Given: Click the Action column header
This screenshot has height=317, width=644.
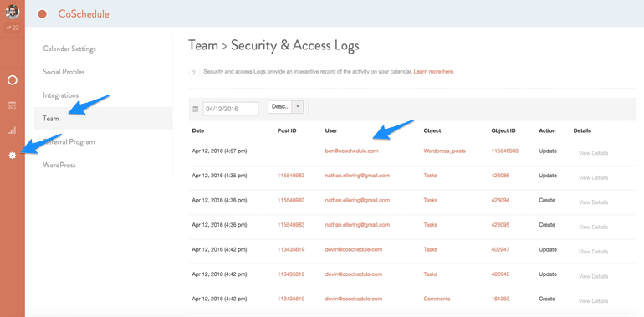Looking at the screenshot, I should 547,131.
